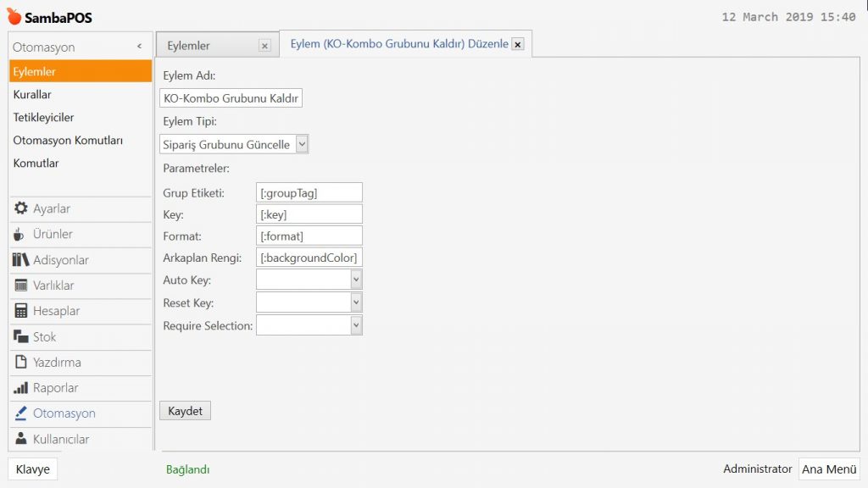The image size is (868, 488).
Task: Open Yazdırma document icon
Action: pyautogui.click(x=21, y=363)
